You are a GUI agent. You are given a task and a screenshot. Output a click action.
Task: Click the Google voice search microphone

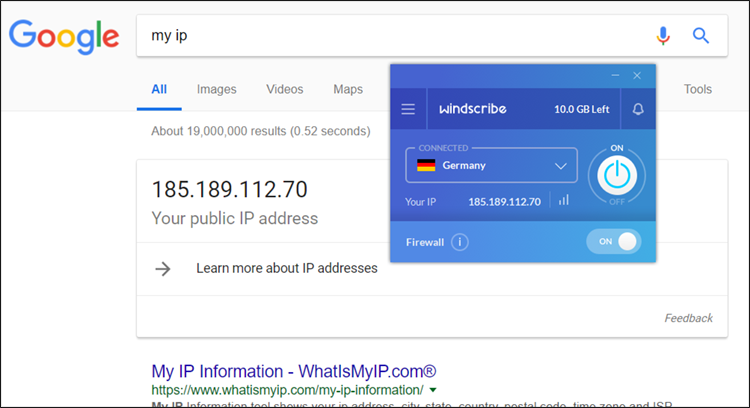point(663,35)
